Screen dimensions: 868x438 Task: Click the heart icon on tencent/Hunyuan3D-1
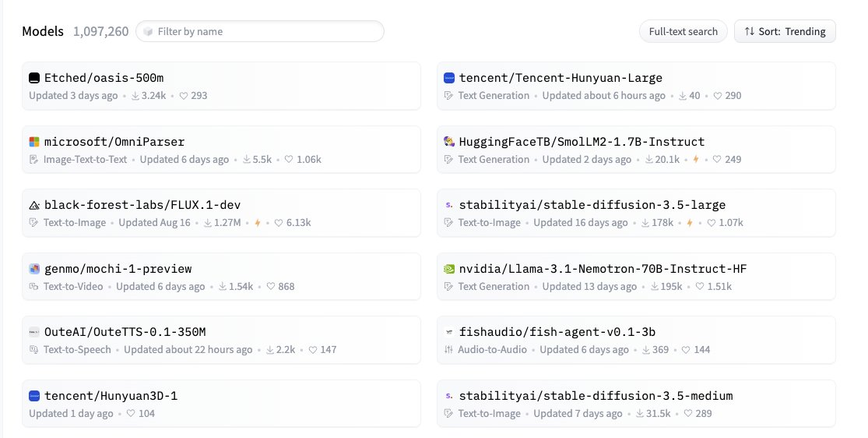click(131, 414)
